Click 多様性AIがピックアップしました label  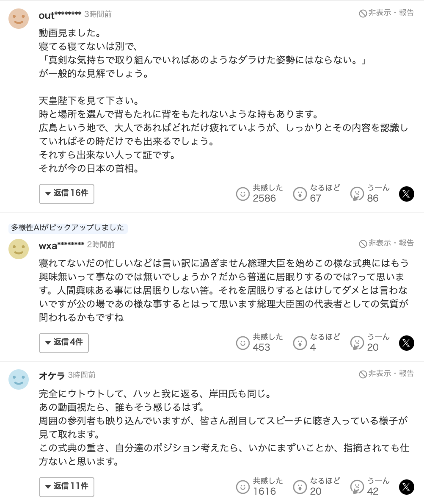68,228
